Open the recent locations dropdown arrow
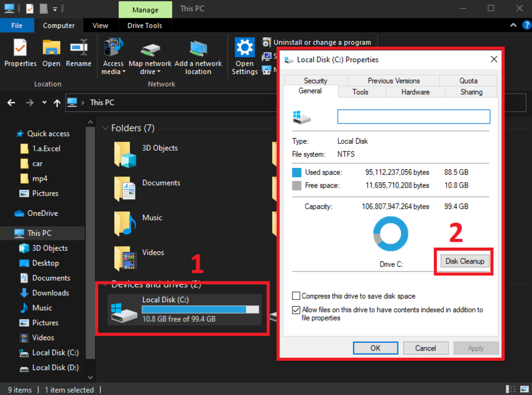The height and width of the screenshot is (395, 532). point(44,102)
